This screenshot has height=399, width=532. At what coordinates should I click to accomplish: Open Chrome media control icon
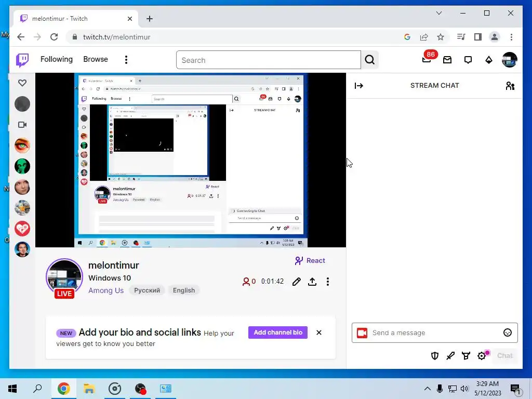(461, 37)
